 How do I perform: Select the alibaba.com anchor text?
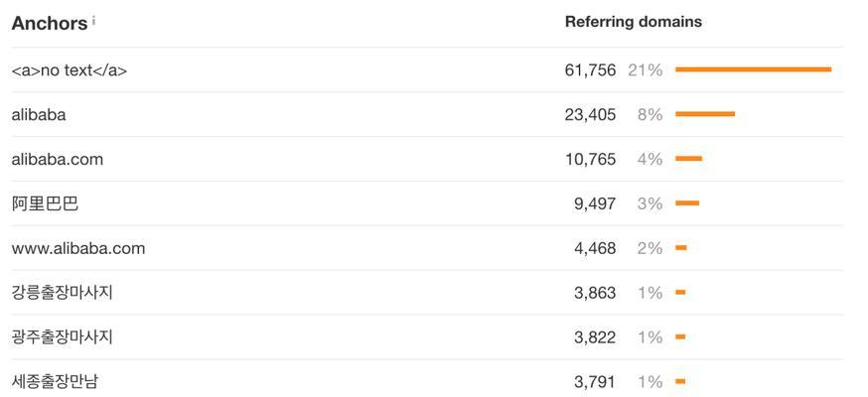[58, 159]
